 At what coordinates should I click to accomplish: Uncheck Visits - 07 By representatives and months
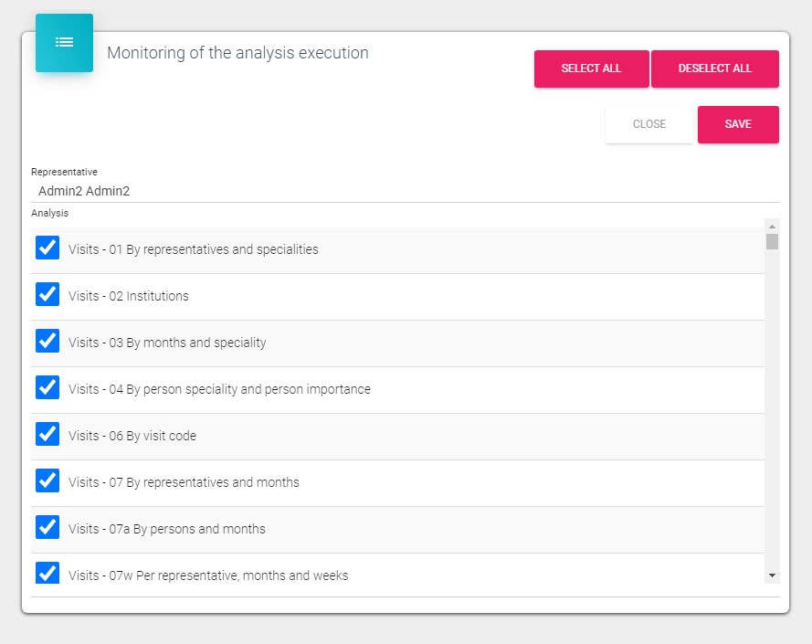coord(47,481)
